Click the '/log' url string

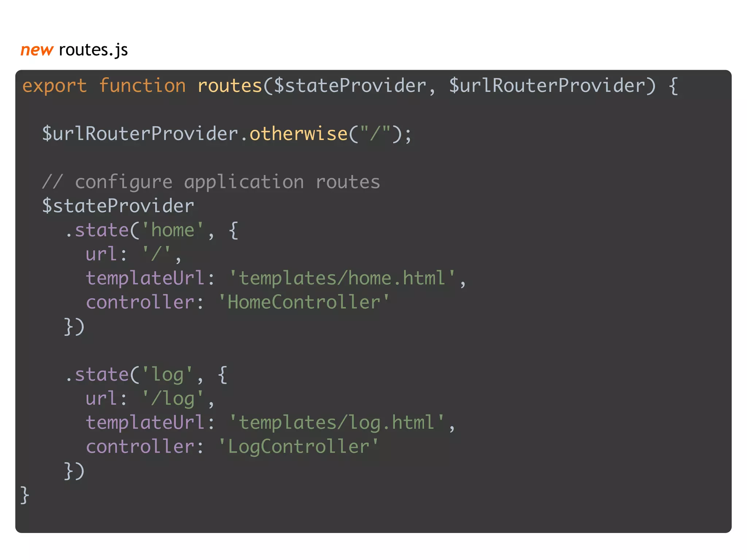(x=173, y=398)
